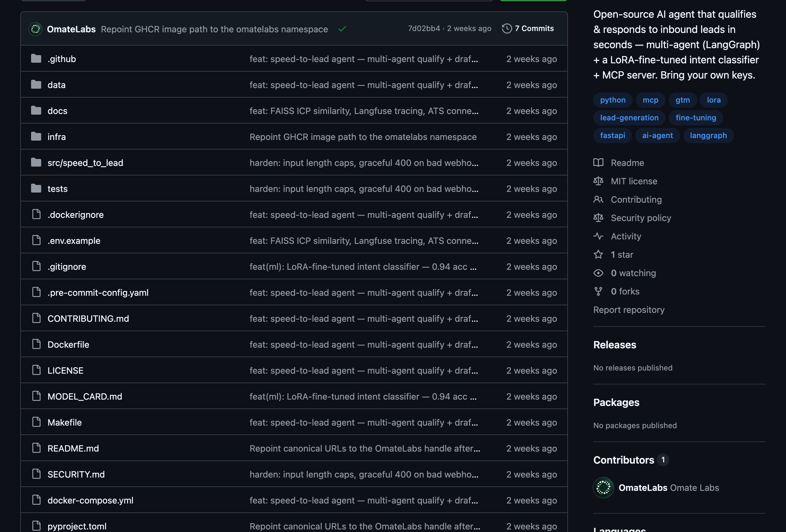Click the Readme sidebar link text
The image size is (786, 532).
628,162
